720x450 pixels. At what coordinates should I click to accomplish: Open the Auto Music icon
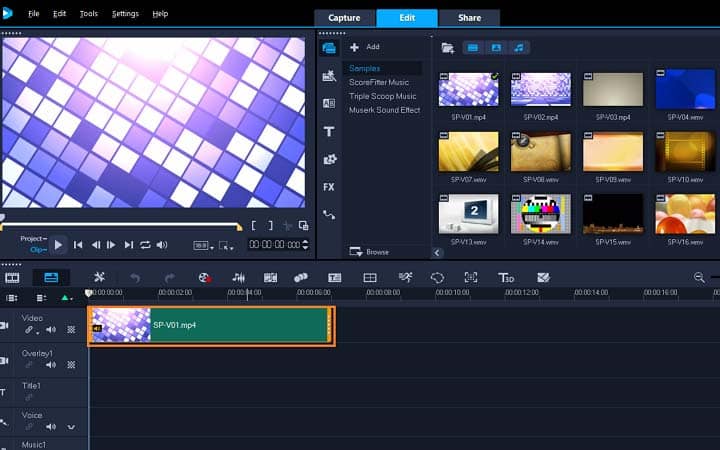(x=270, y=277)
